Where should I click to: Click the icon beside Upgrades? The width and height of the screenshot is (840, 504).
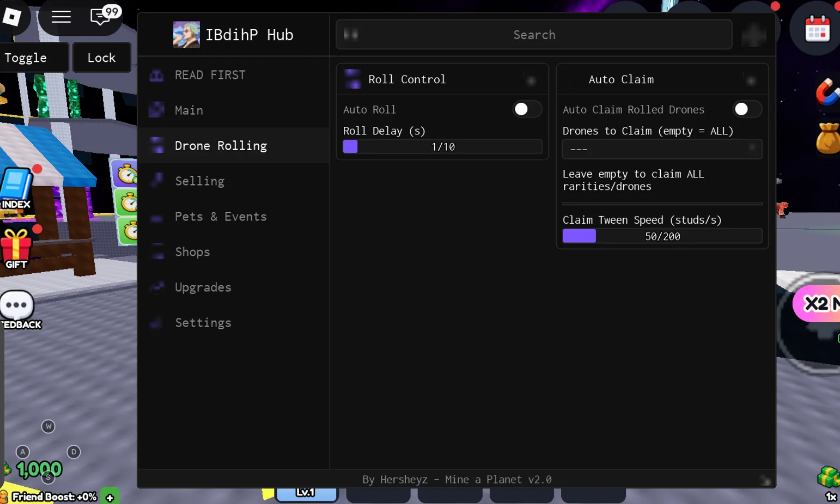(x=157, y=287)
